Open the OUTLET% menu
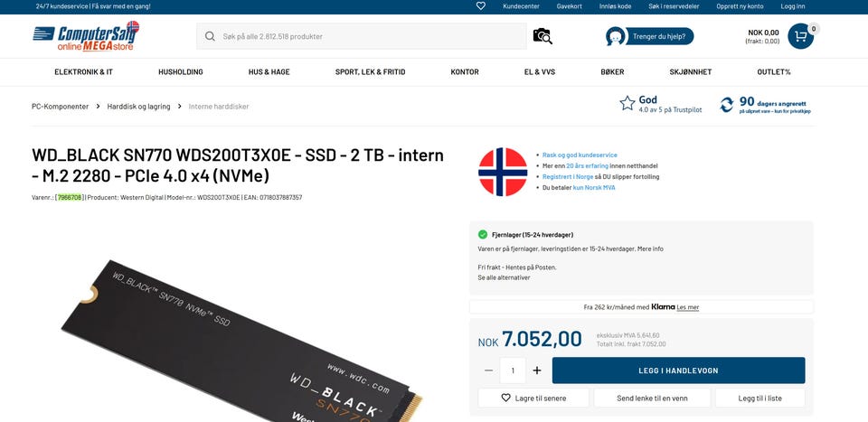 point(774,72)
